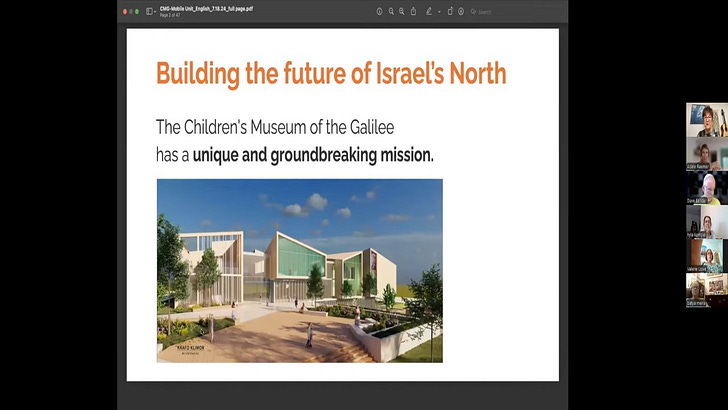728x410 pixels.
Task: Click the Rotate page icon
Action: pos(450,12)
